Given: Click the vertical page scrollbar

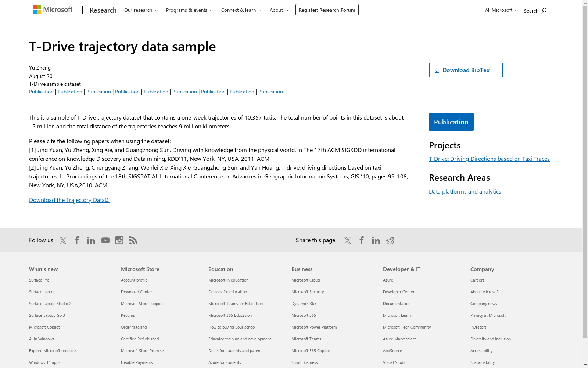Looking at the screenshot, I should pos(585,169).
